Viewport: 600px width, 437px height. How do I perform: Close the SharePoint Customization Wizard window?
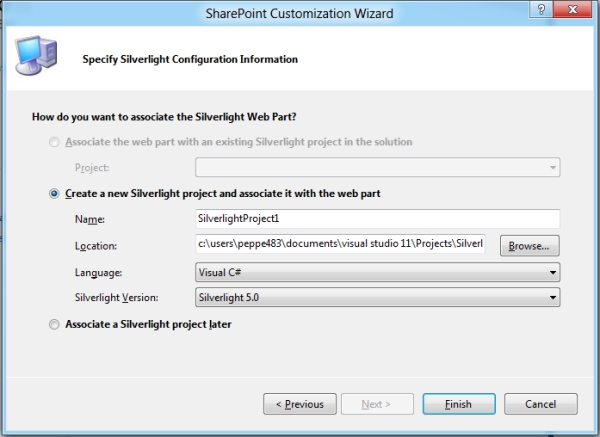pos(572,9)
